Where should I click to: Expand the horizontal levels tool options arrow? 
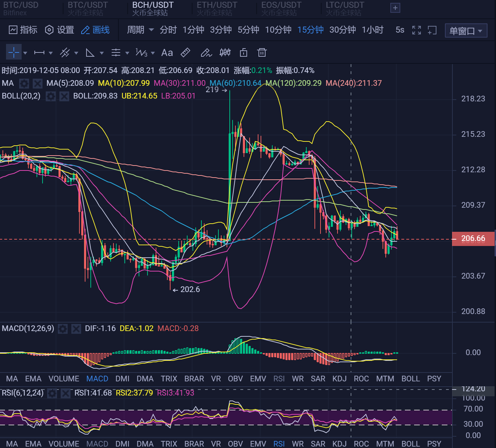click(x=127, y=53)
